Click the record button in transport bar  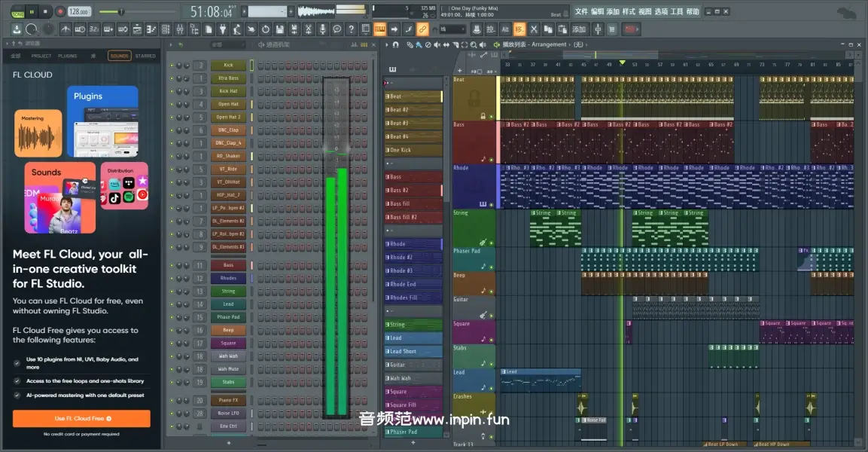pos(59,11)
